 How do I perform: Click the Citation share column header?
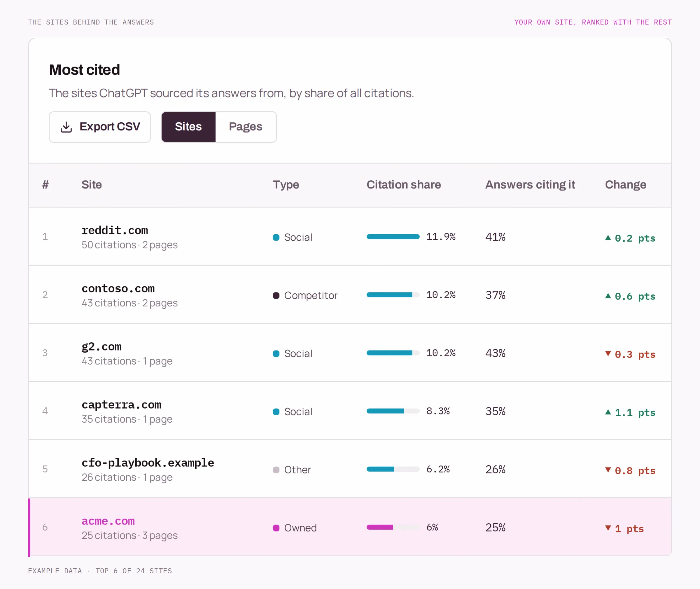tap(404, 185)
